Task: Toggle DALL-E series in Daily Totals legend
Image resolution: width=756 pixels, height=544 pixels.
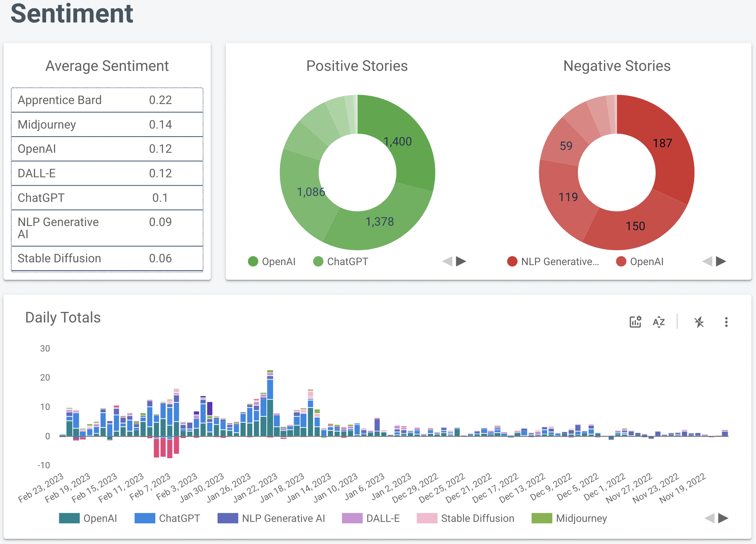Action: (371, 518)
